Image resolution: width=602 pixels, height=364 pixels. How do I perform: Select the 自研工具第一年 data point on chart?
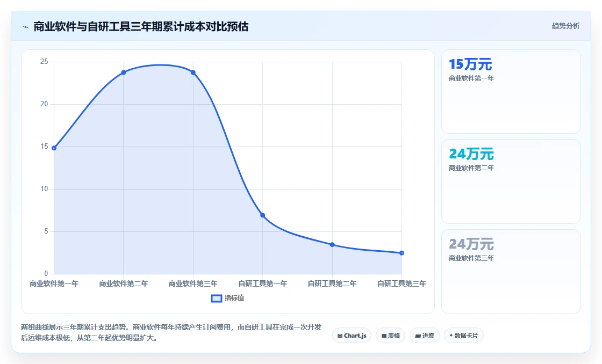tap(263, 216)
